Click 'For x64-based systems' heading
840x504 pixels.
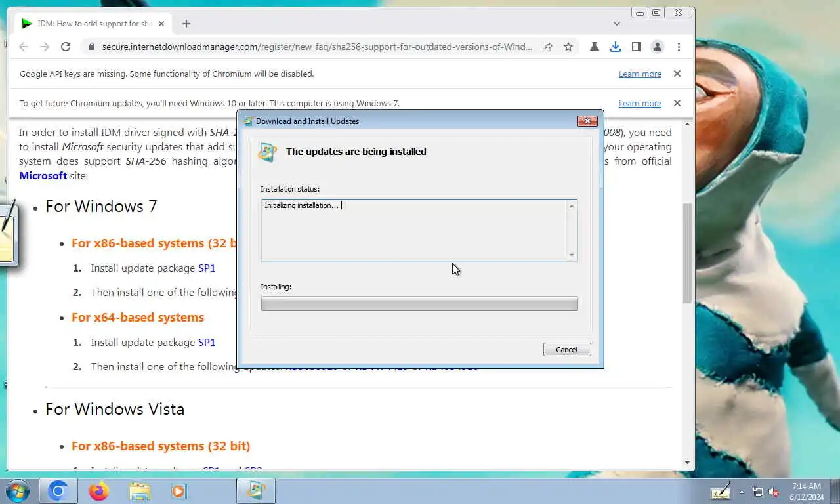pyautogui.click(x=138, y=318)
